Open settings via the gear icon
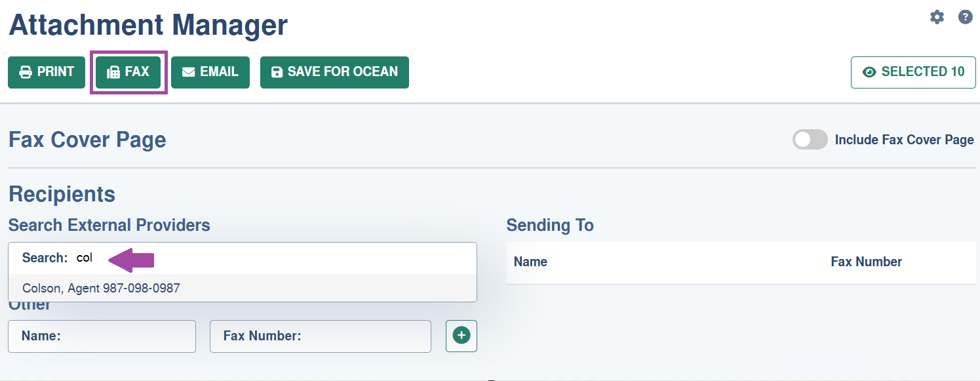This screenshot has height=381, width=980. [x=937, y=17]
